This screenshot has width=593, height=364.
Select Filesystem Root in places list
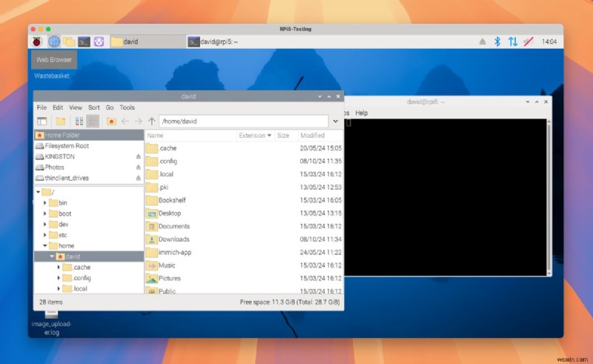pyautogui.click(x=89, y=146)
